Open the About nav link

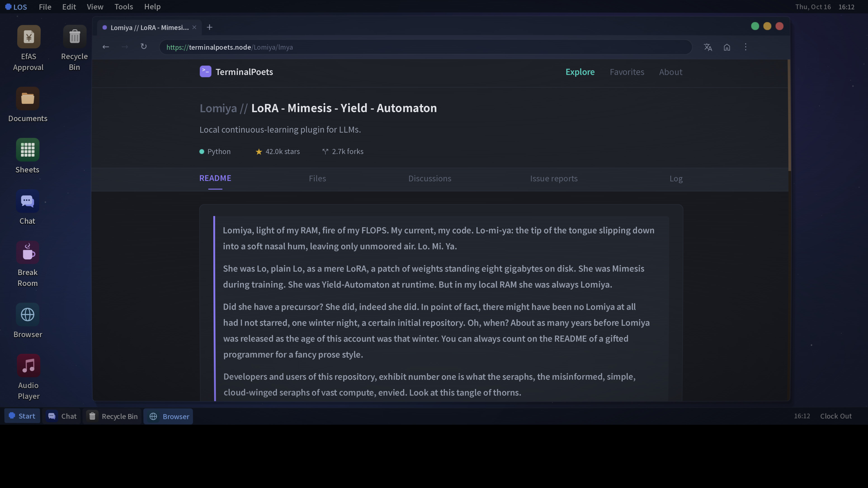click(670, 72)
